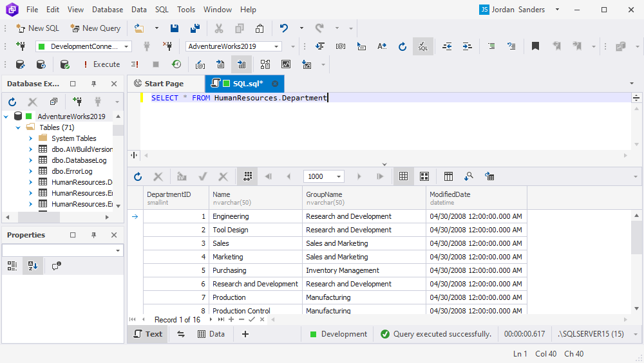Open the Properties object dropdown
The height and width of the screenshot is (363, 644).
[x=118, y=250]
